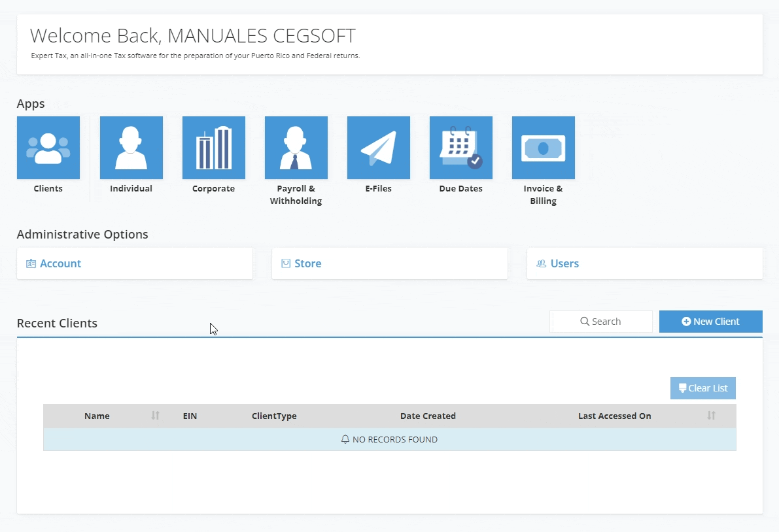
Task: Click the Store shopping bag icon
Action: [x=286, y=264]
